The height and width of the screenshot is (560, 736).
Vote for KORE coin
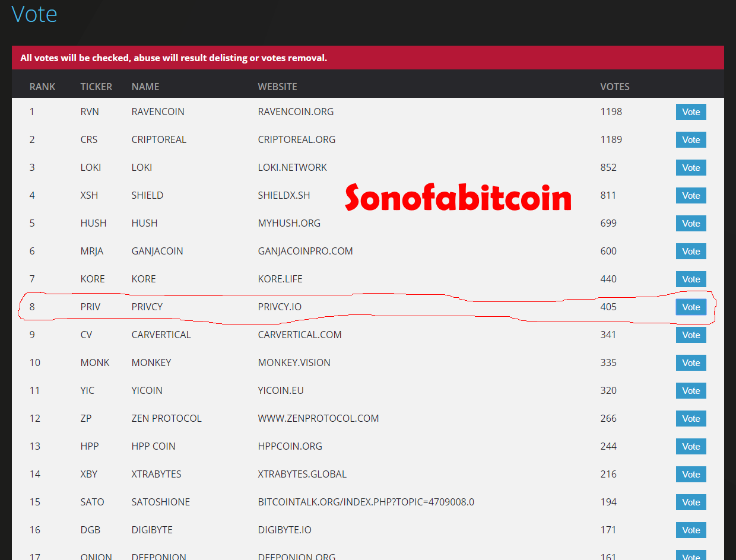pyautogui.click(x=691, y=279)
